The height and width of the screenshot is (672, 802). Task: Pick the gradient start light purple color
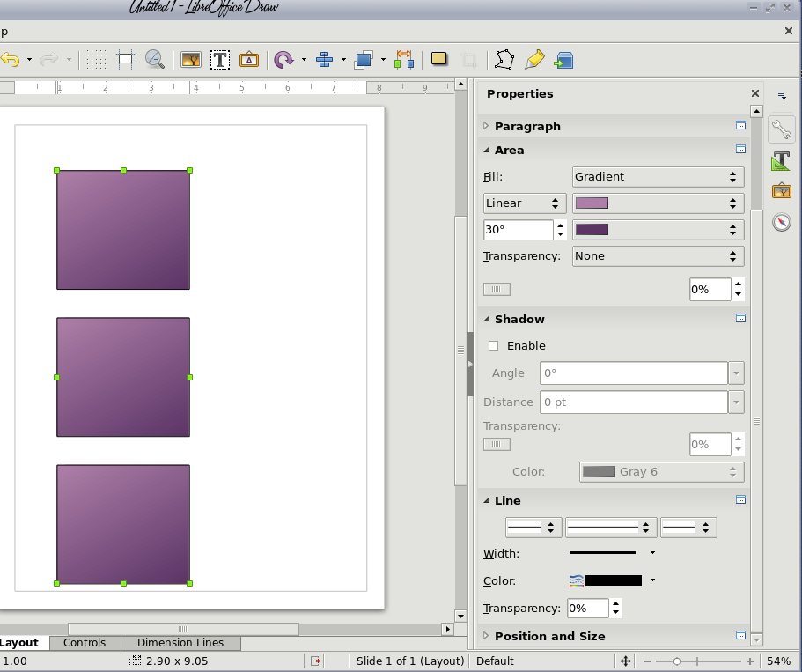(x=658, y=203)
